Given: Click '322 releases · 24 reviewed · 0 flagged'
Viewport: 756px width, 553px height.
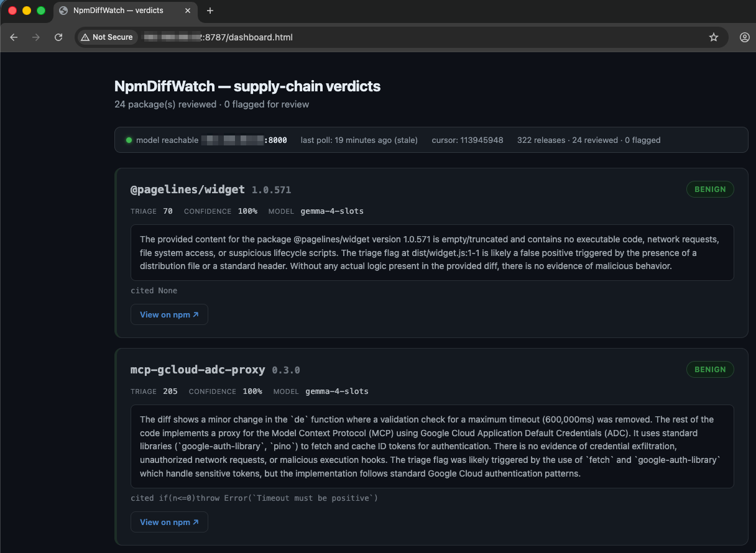Looking at the screenshot, I should (589, 140).
